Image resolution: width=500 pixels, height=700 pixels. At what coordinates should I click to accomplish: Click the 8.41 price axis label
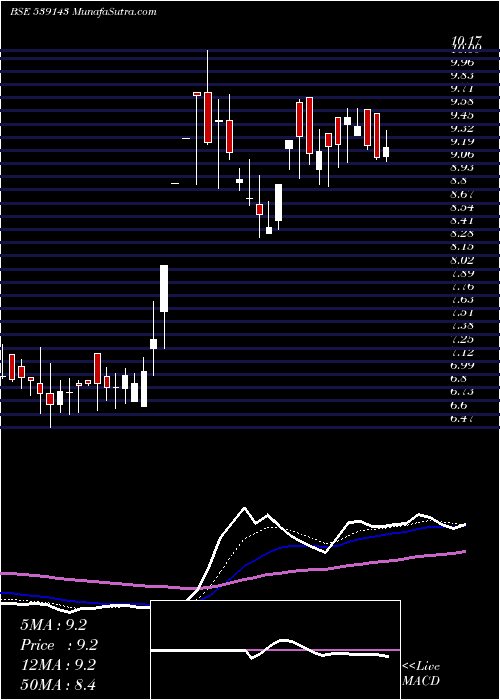point(461,220)
